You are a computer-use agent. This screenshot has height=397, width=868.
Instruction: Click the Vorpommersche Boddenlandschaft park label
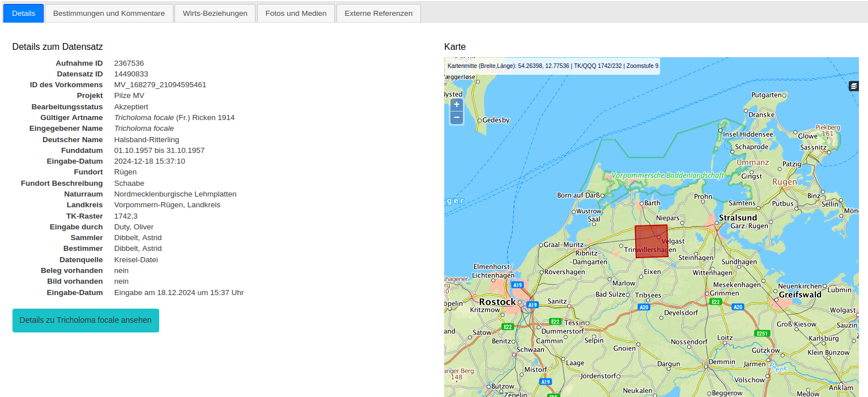[x=667, y=176]
